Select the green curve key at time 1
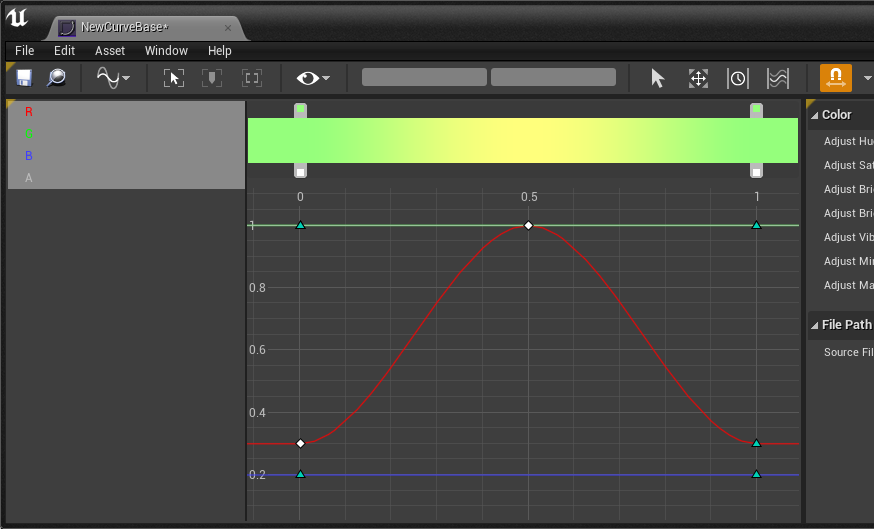Viewport: 874px width, 529px height. (x=756, y=225)
